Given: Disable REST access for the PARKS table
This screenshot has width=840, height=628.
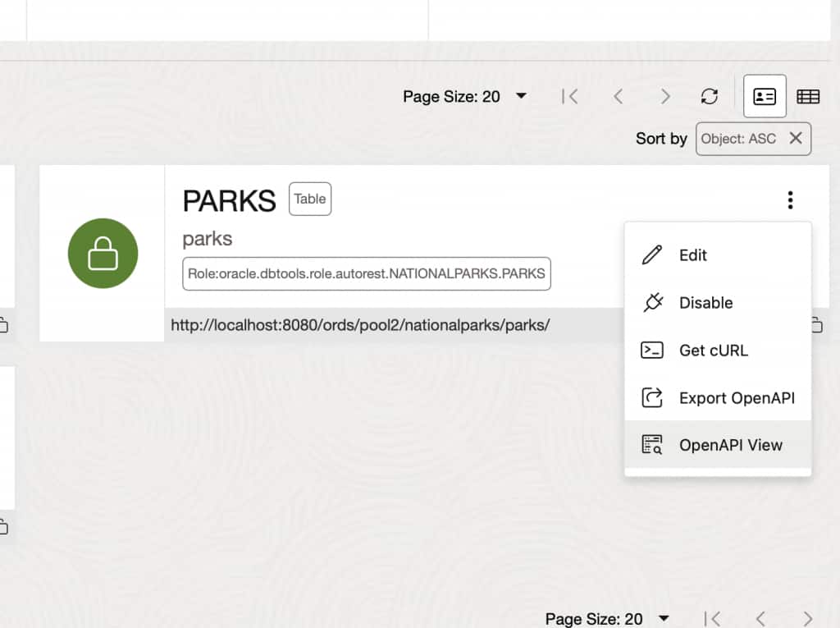Looking at the screenshot, I should [705, 302].
